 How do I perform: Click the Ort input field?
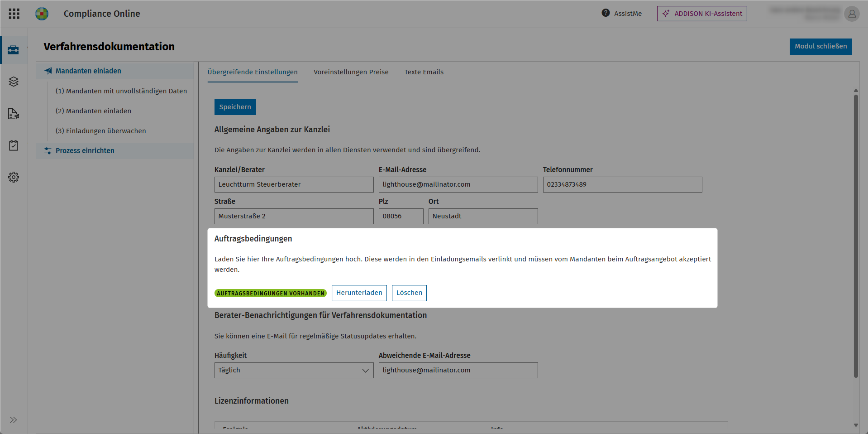(483, 216)
